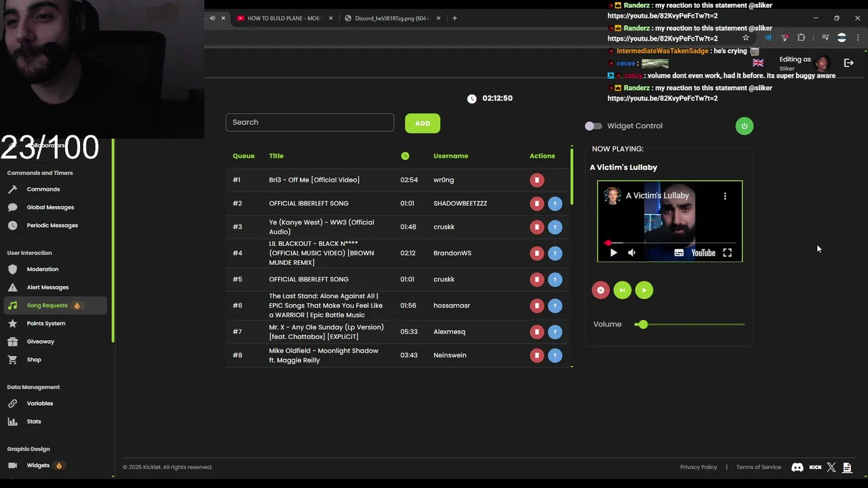Viewport: 868px width, 488px height.
Task: Switch to Discord png browser tab
Action: click(x=393, y=18)
